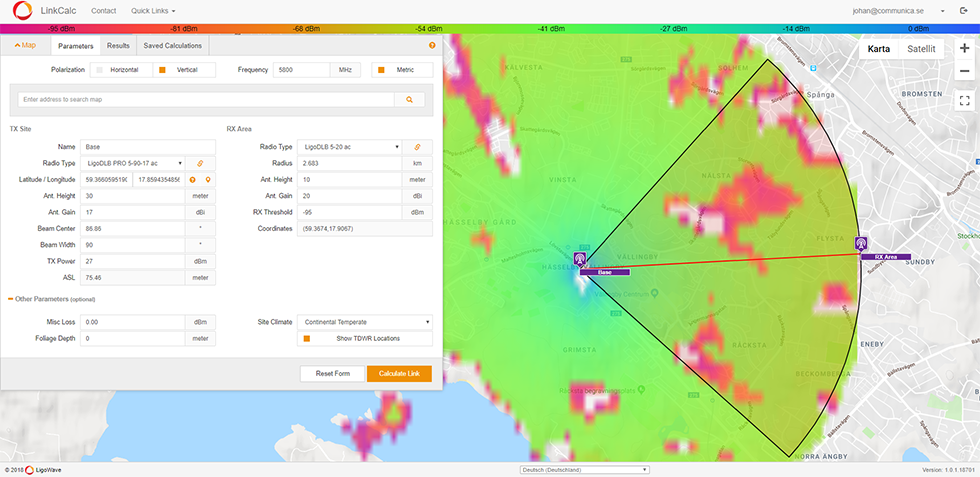
Task: Click the Beam Width field
Action: pos(132,245)
